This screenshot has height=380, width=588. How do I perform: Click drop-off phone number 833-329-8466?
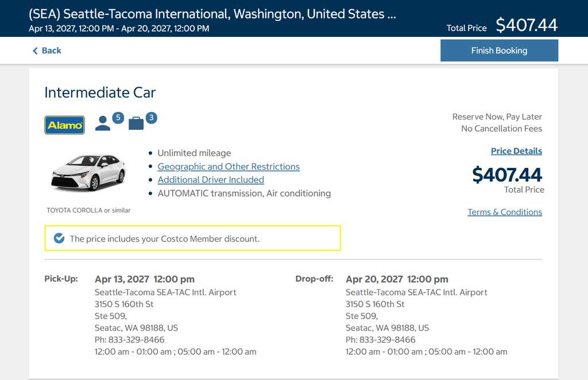388,340
